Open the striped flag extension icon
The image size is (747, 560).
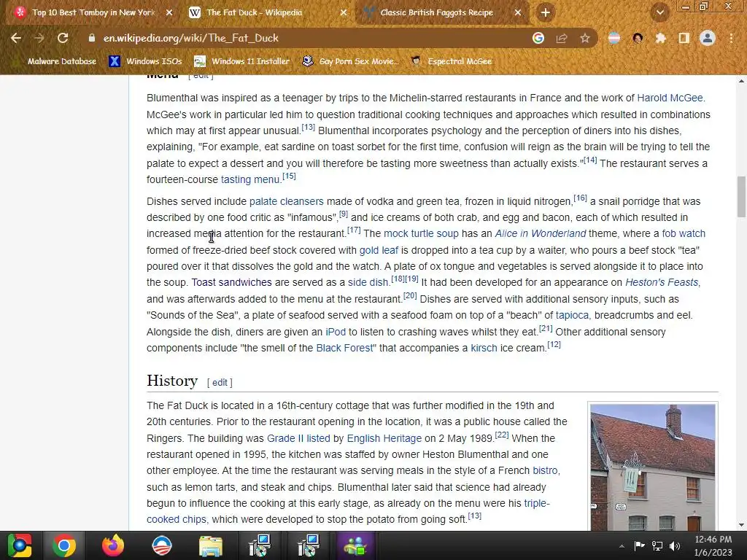[x=614, y=38]
